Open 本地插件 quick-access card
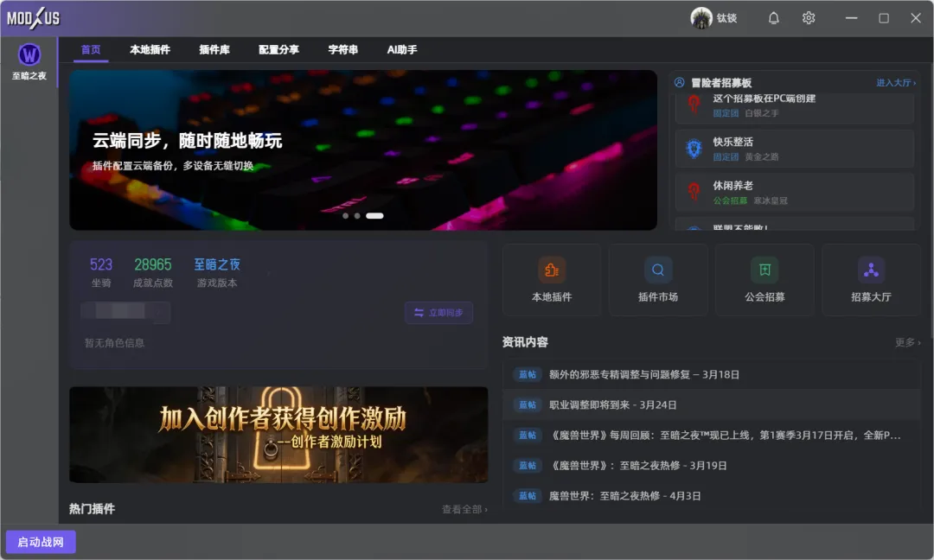 pyautogui.click(x=552, y=280)
